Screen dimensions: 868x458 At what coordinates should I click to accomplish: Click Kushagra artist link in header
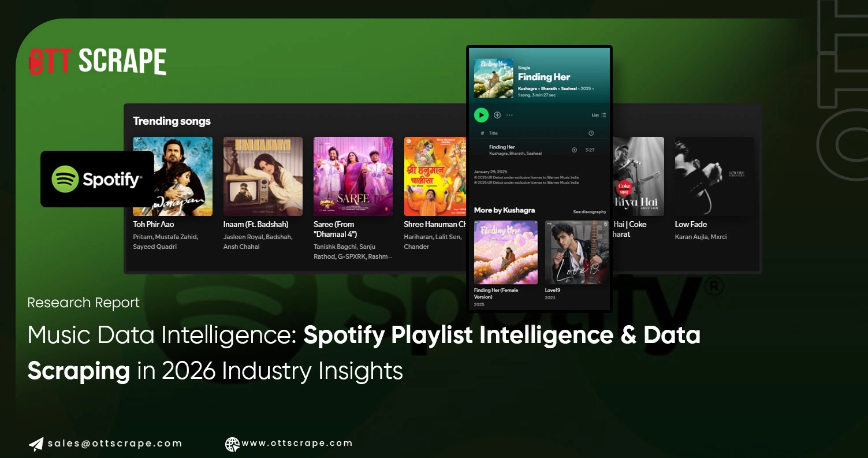(x=528, y=88)
